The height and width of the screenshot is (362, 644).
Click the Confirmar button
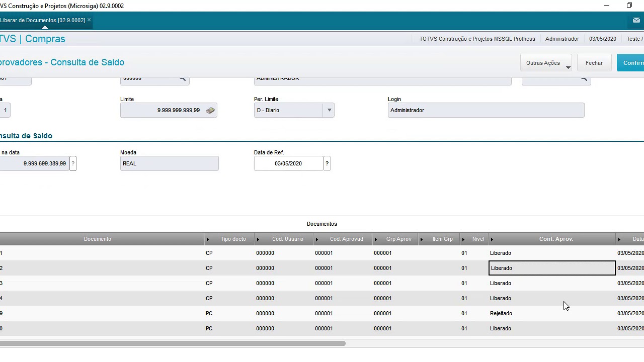coord(631,63)
